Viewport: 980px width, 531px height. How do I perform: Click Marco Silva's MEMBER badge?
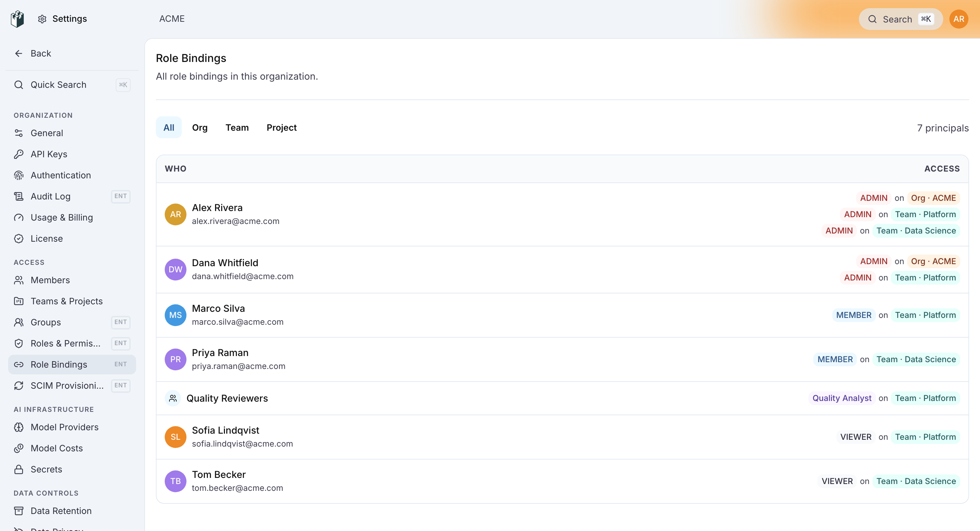click(x=854, y=315)
